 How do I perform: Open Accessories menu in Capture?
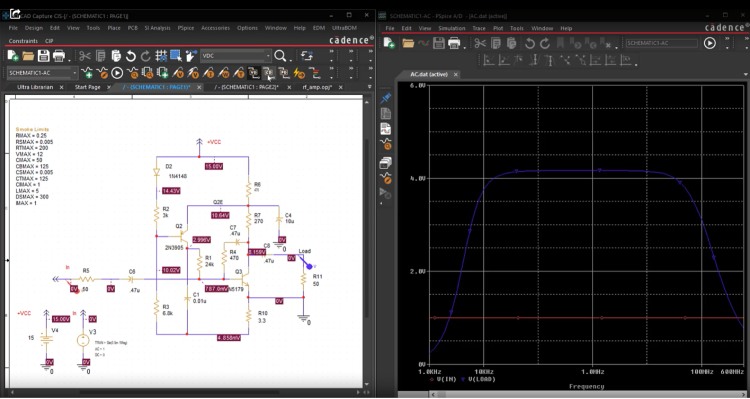[x=215, y=28]
